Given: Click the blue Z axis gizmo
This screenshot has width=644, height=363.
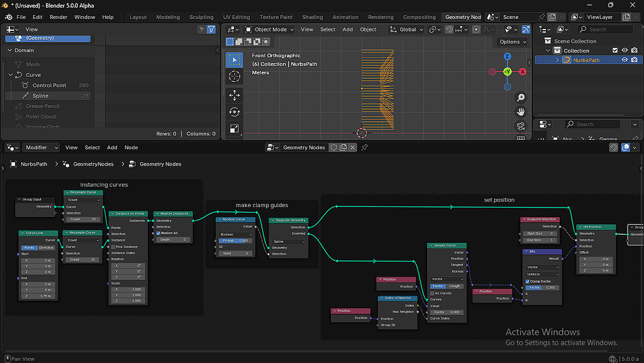Looking at the screenshot, I should point(508,56).
